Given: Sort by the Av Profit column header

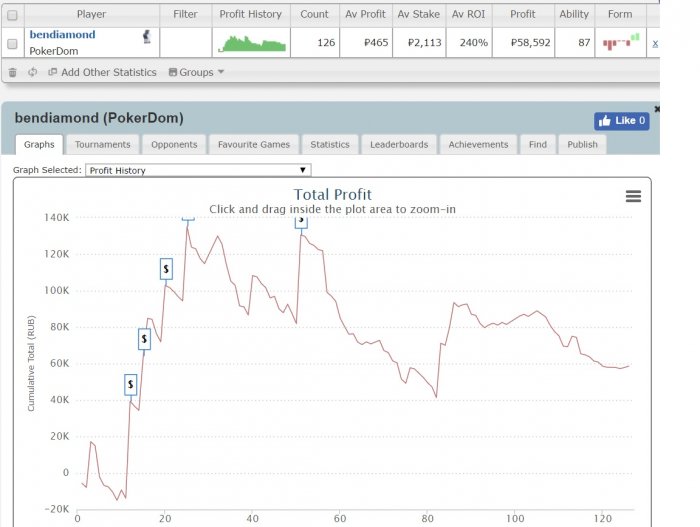Looking at the screenshot, I should (x=366, y=14).
